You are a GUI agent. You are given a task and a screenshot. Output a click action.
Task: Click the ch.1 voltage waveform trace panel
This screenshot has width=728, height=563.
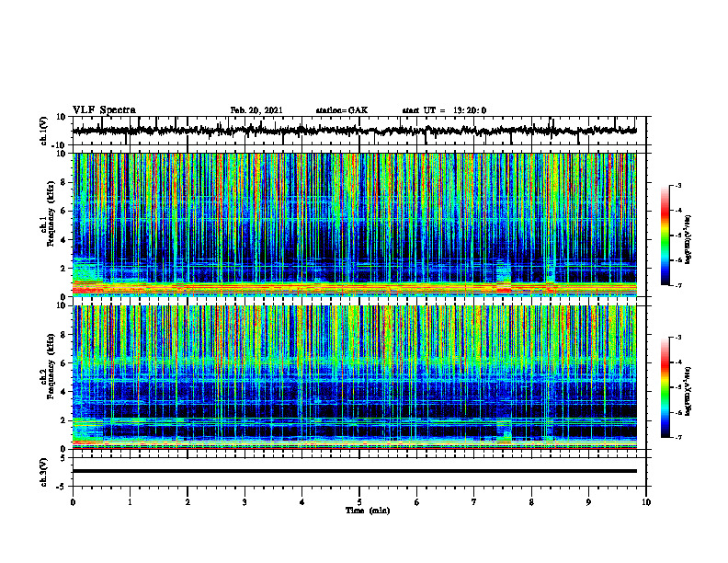tap(358, 131)
